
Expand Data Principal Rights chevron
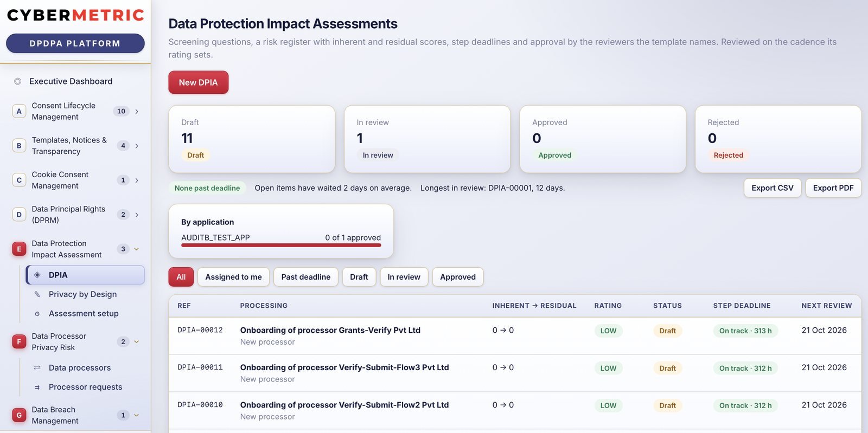(137, 215)
